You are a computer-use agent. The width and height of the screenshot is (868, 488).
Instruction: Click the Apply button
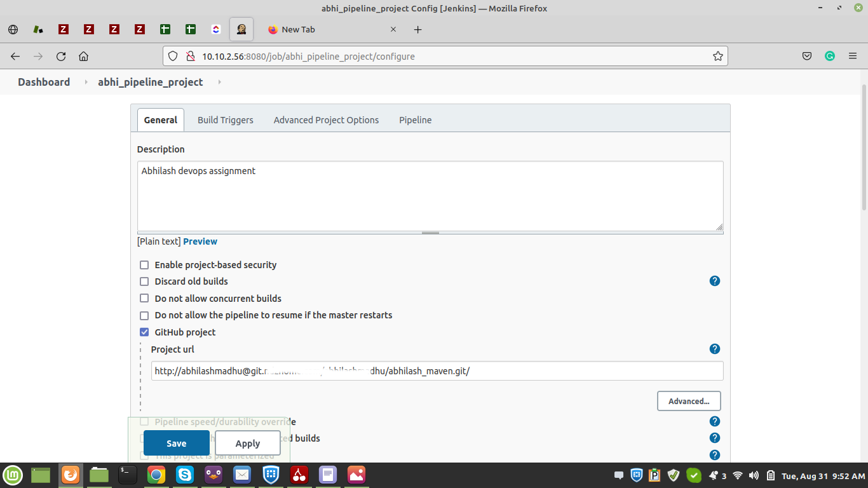coord(248,443)
